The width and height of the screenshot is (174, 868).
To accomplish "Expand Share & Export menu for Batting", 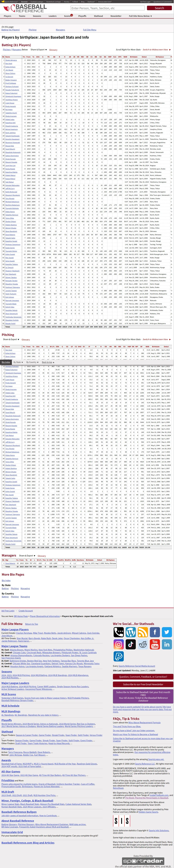I will 39,49.
